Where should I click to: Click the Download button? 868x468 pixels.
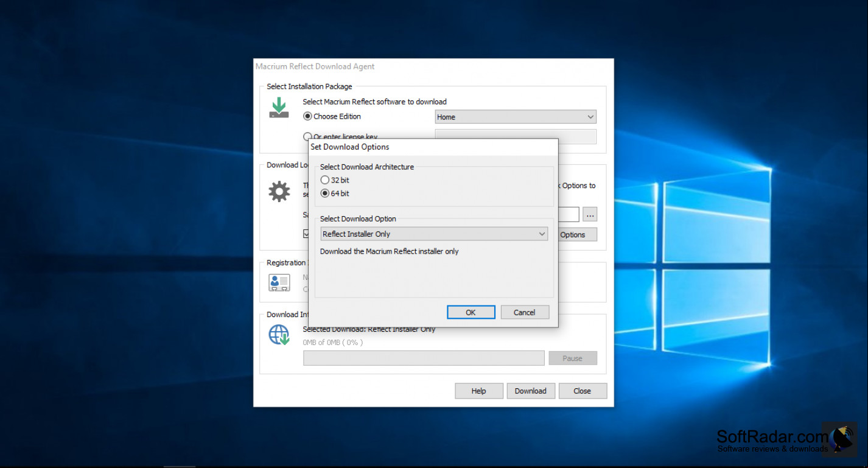(531, 391)
